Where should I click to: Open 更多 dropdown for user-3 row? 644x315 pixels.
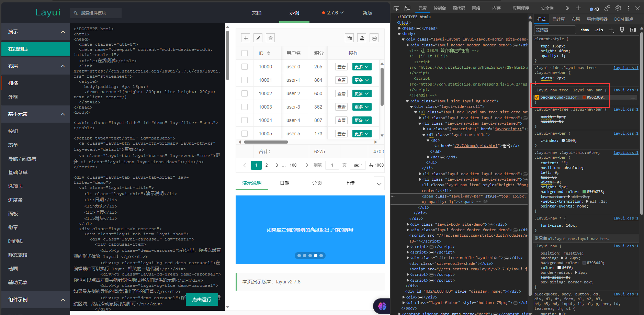point(362,107)
